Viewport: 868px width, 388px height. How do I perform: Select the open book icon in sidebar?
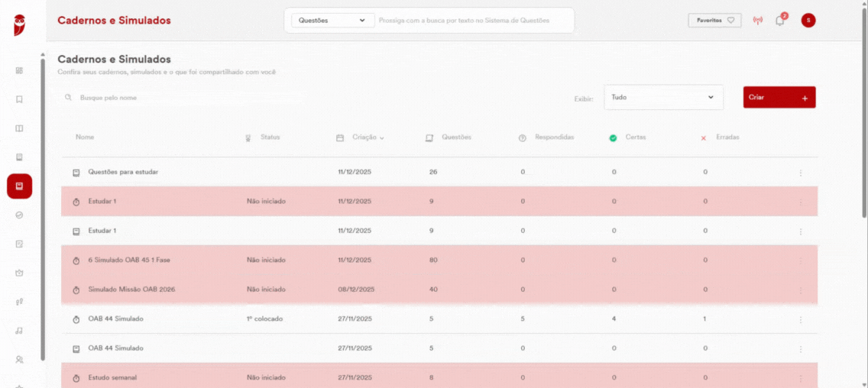tap(19, 128)
